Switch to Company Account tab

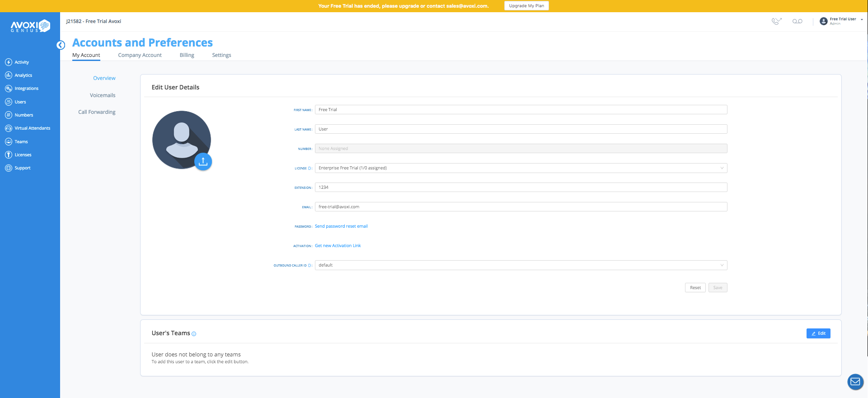click(x=140, y=55)
